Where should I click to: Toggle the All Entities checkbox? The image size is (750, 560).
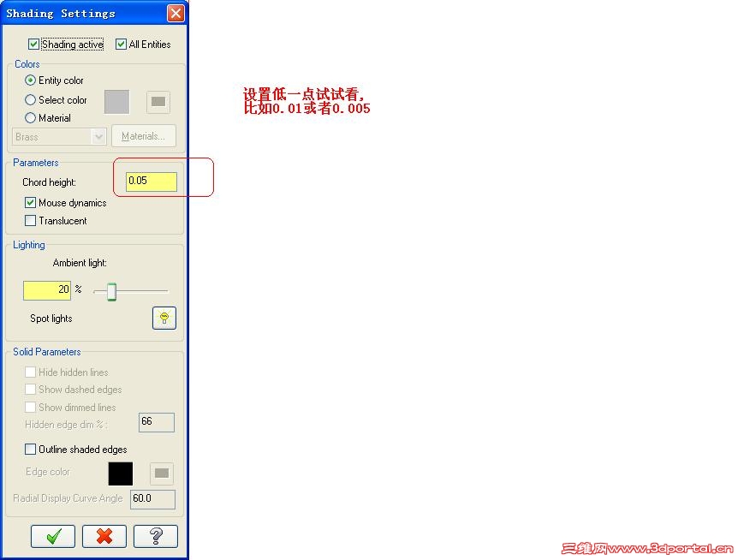tap(121, 45)
